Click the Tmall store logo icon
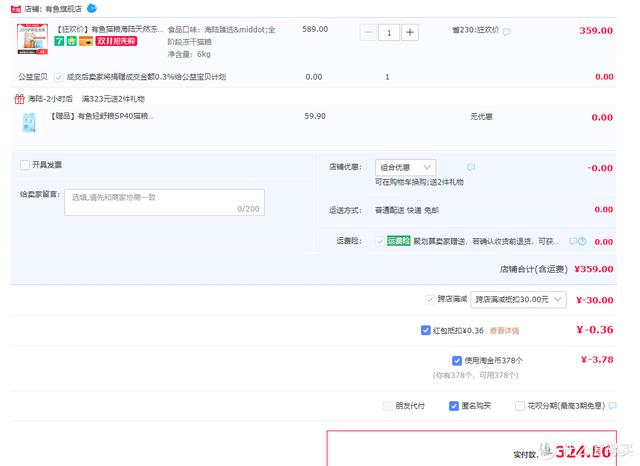 (x=16, y=7)
